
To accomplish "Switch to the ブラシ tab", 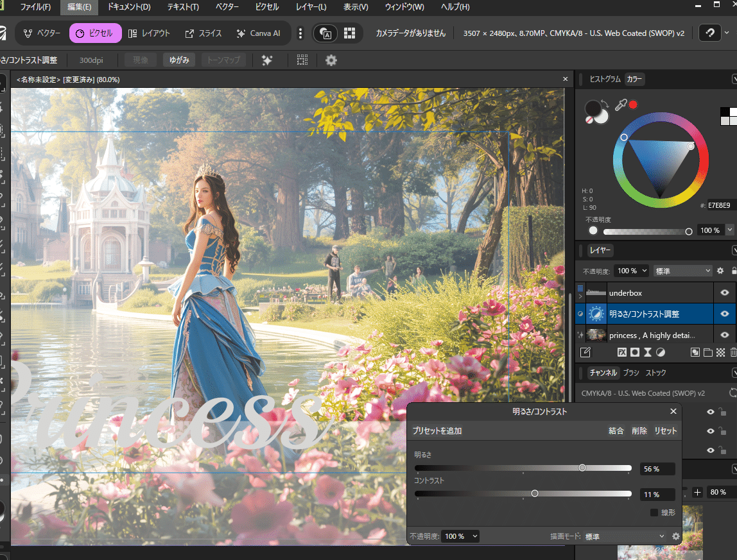I will coord(630,373).
